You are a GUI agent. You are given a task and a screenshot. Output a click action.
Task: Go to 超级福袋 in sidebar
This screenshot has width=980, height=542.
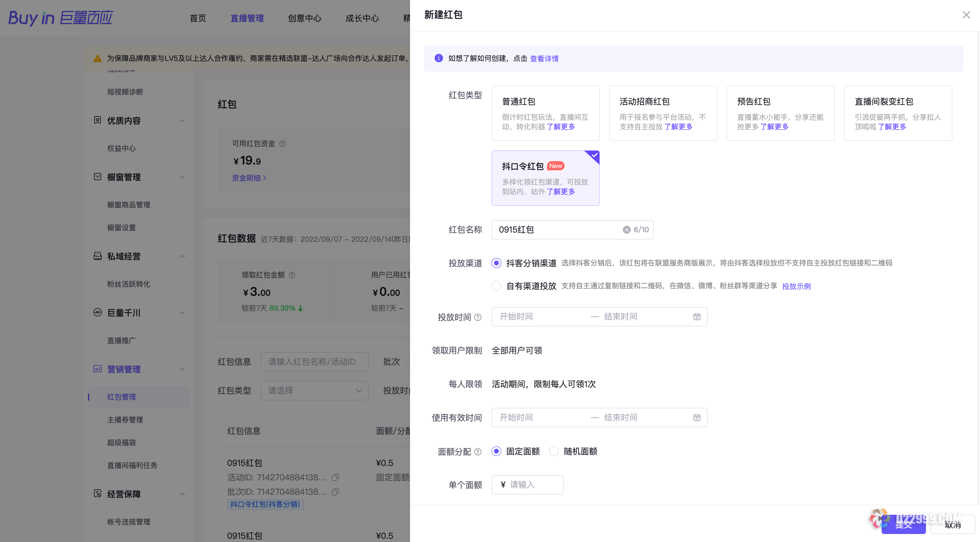point(122,443)
